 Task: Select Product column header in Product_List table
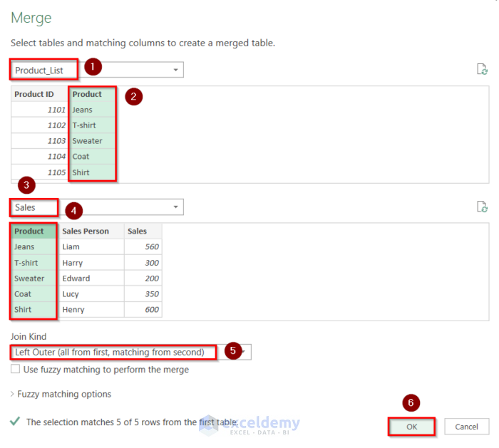pyautogui.click(x=92, y=94)
